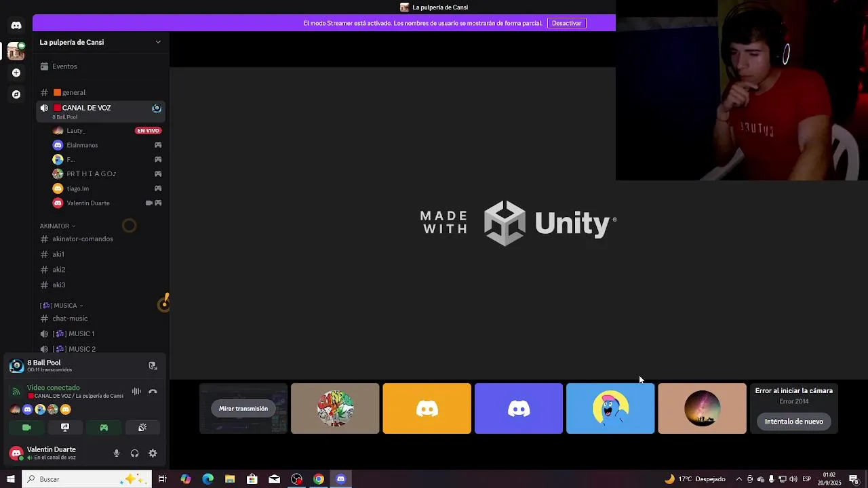Viewport: 868px width, 488px height.
Task: Click user Lauty_ in voice channel
Action: coord(76,131)
